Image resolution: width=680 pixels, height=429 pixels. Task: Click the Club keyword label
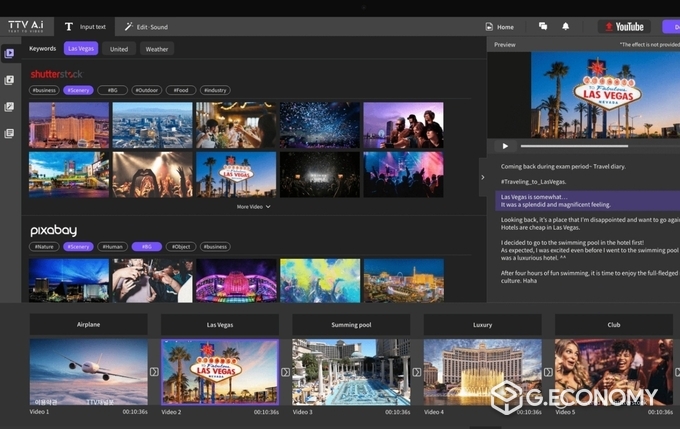coord(614,324)
